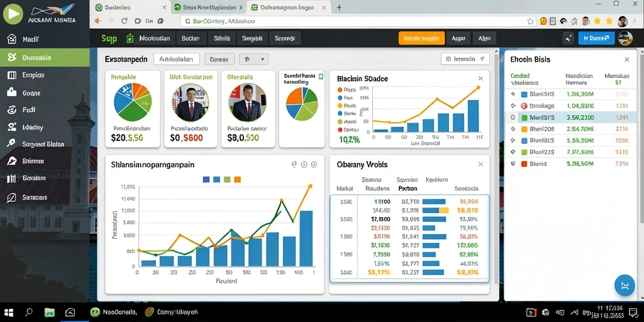Image resolution: width=644 pixels, height=322 pixels.
Task: Click the bookmark star in address bar
Action: [530, 21]
